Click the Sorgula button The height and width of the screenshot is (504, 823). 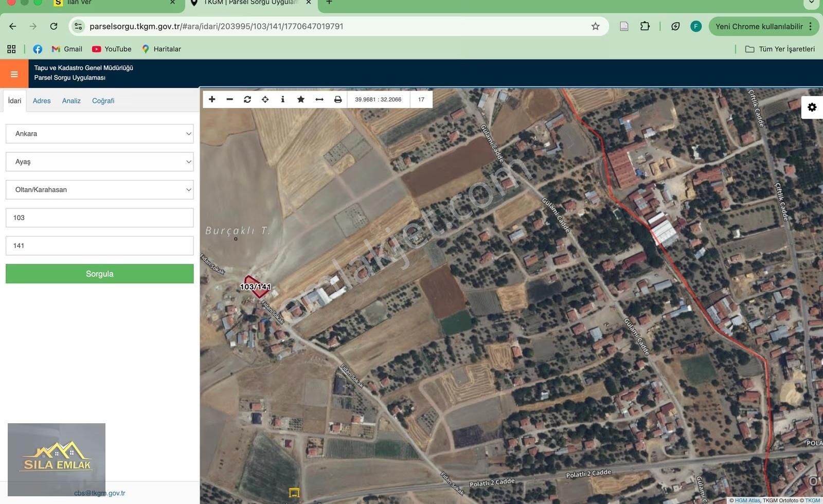point(99,274)
